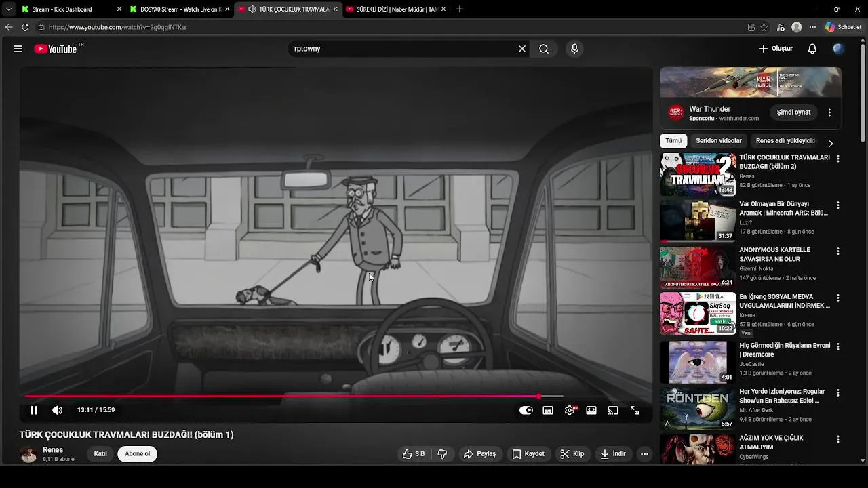Save video with Kaydet

click(x=528, y=454)
